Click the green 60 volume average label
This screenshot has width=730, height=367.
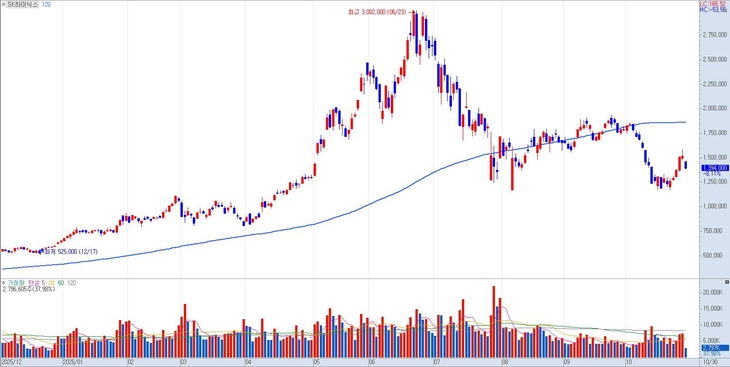click(61, 283)
